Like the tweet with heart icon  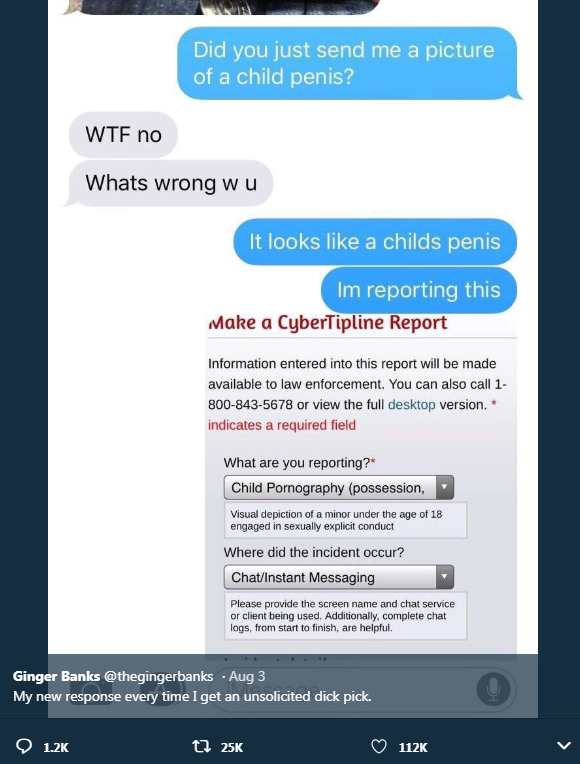[379, 746]
